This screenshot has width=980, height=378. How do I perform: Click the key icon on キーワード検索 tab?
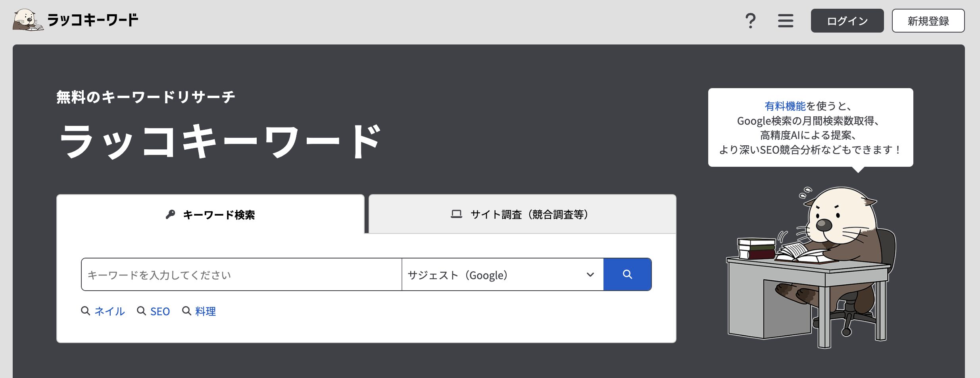pos(170,214)
